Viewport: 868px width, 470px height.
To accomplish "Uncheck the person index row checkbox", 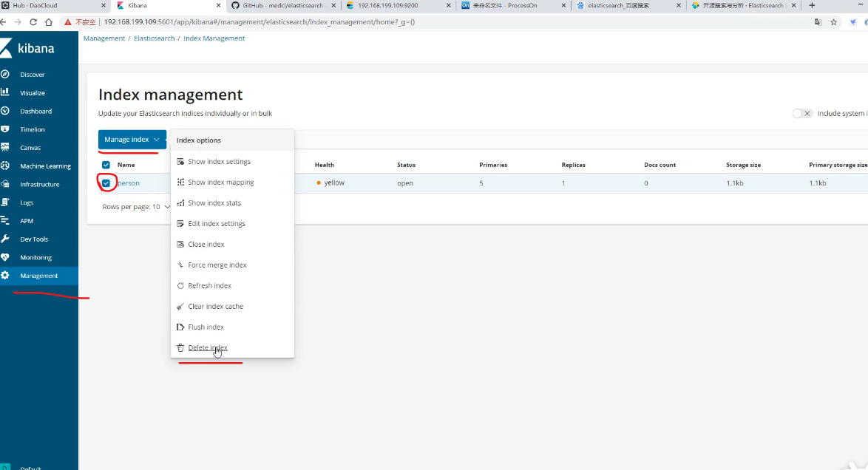I will 106,183.
